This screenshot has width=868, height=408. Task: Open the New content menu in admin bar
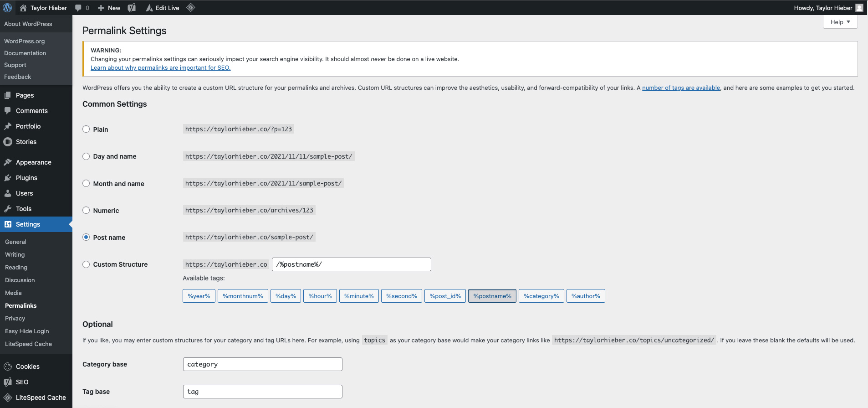coord(109,8)
